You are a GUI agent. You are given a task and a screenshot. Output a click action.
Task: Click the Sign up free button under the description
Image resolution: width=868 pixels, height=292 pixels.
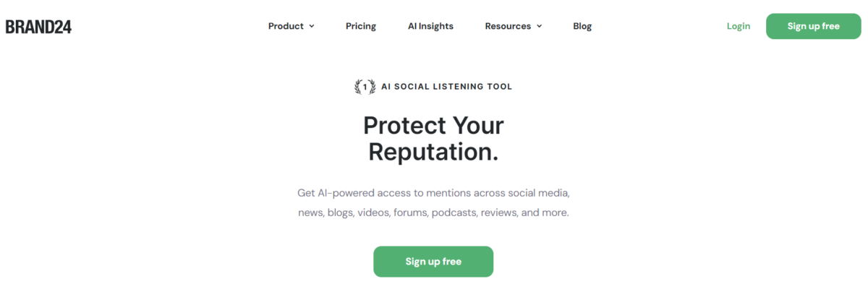[x=433, y=262]
